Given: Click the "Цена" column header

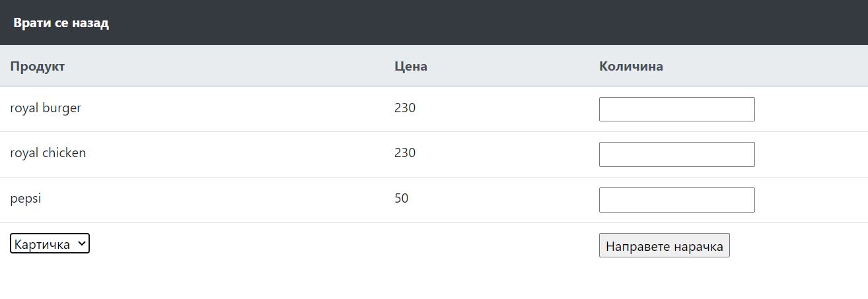Looking at the screenshot, I should [x=410, y=67].
